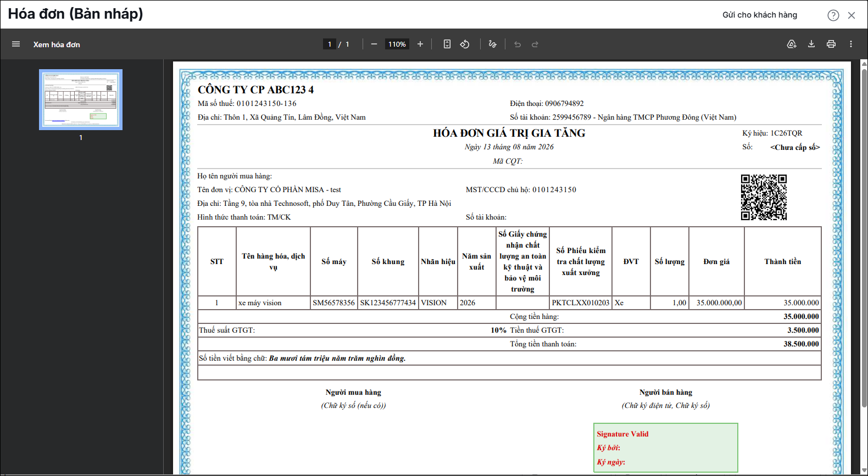The width and height of the screenshot is (868, 476).
Task: Click the item name xe máy vision
Action: click(x=260, y=303)
